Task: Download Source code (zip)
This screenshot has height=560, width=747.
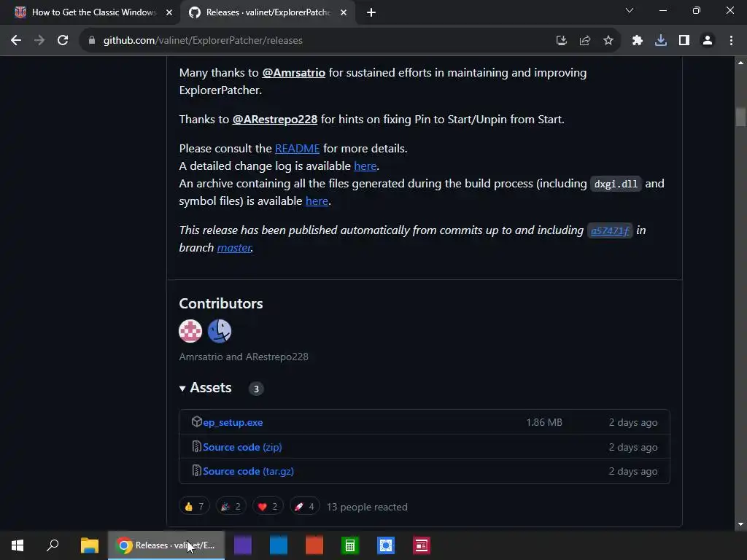Action: (x=242, y=447)
